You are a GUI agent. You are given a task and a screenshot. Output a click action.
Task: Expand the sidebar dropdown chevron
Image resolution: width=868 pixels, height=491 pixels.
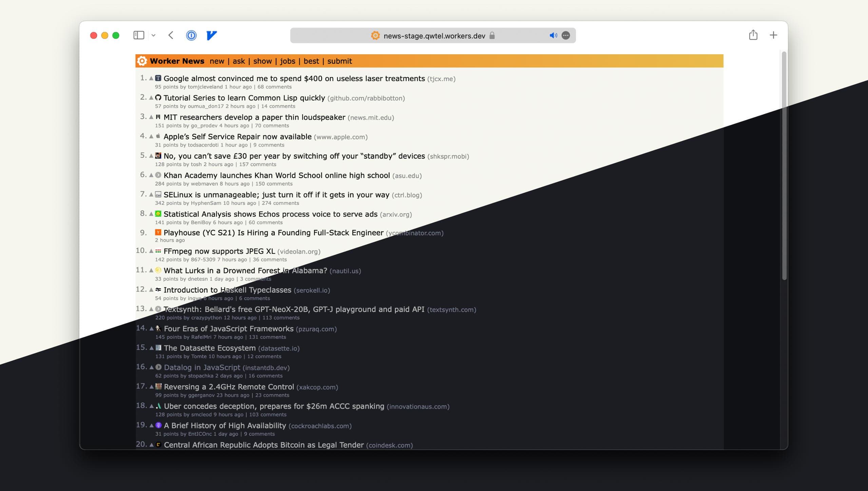pos(153,35)
